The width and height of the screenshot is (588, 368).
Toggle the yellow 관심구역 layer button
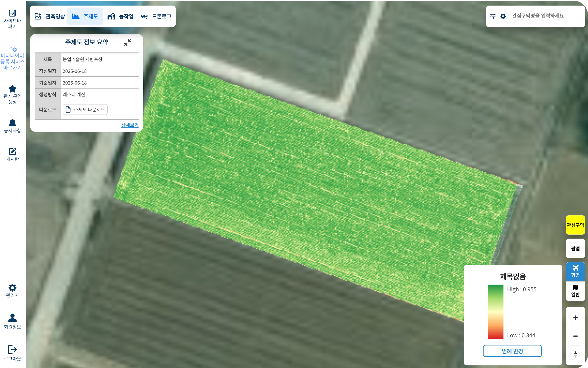[575, 225]
